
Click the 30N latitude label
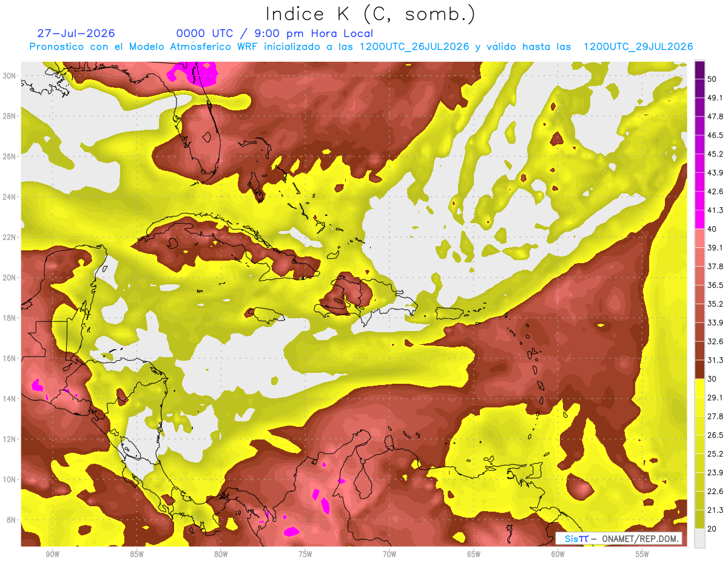(x=10, y=76)
